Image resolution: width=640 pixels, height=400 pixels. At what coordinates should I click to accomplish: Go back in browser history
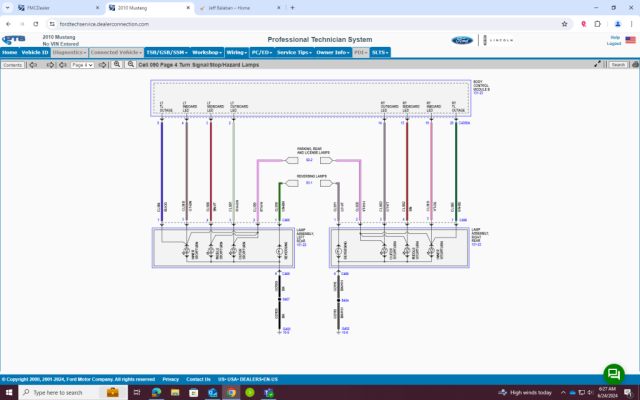click(9, 24)
